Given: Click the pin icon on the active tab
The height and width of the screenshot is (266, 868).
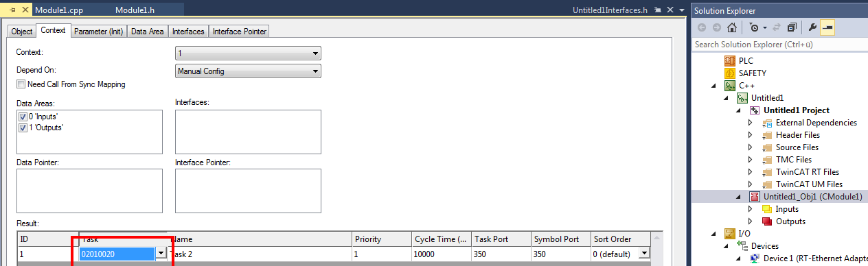Looking at the screenshot, I should [13, 10].
